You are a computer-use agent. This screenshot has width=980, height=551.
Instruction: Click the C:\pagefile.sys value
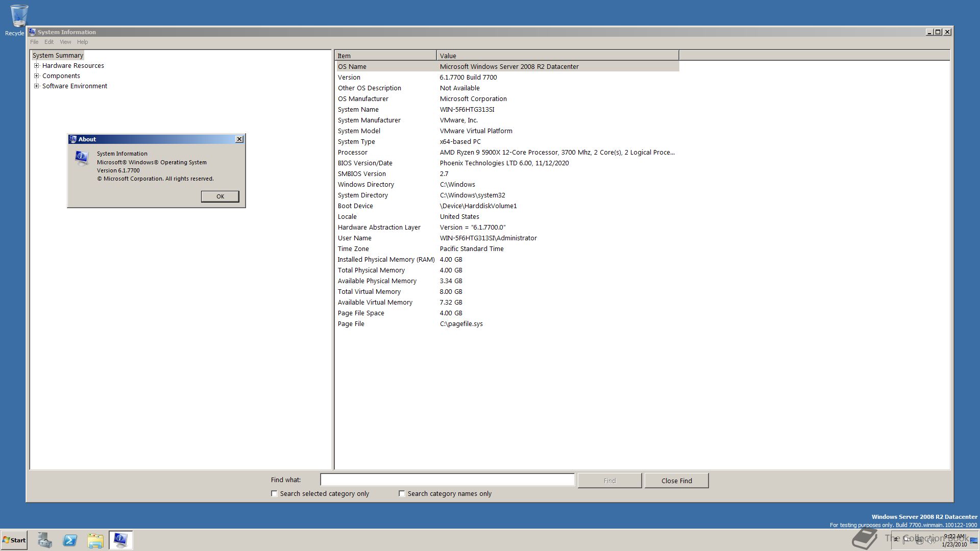[x=461, y=323]
